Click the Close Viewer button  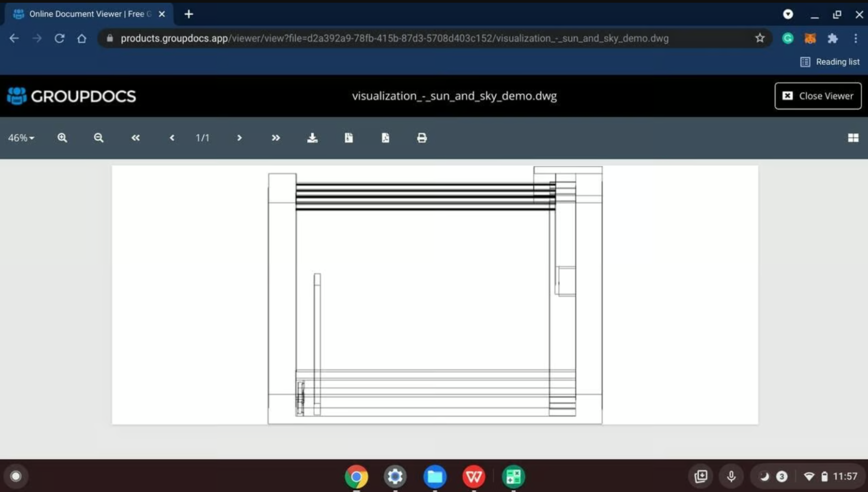pyautogui.click(x=817, y=96)
